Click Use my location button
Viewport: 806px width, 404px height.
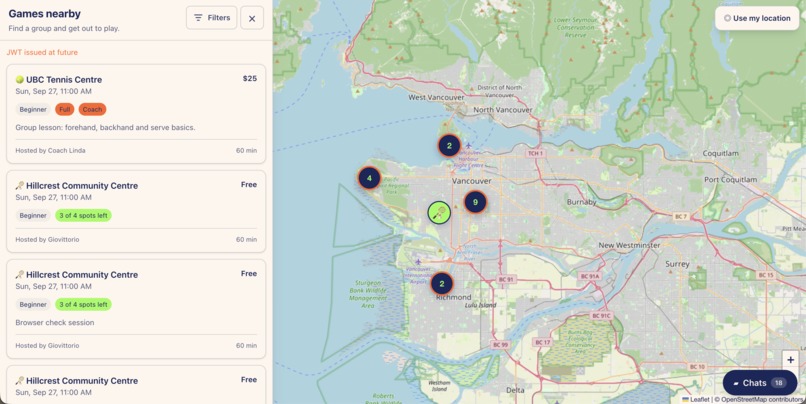coord(757,18)
